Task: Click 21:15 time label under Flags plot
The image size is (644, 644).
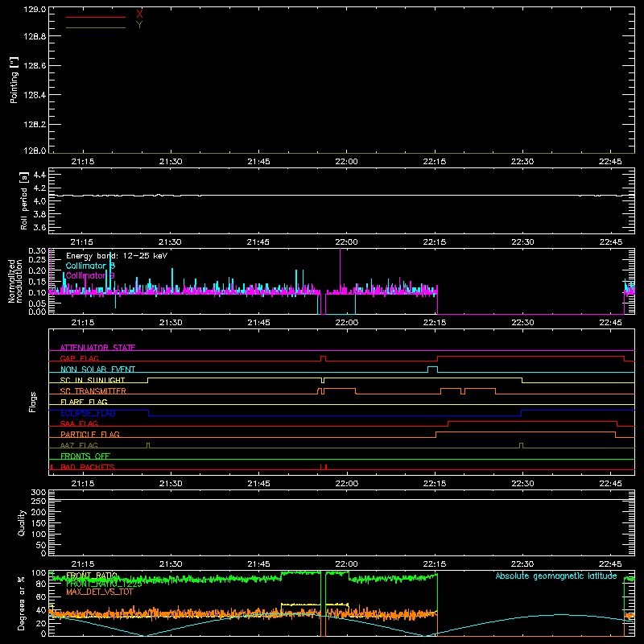Action: 83,484
